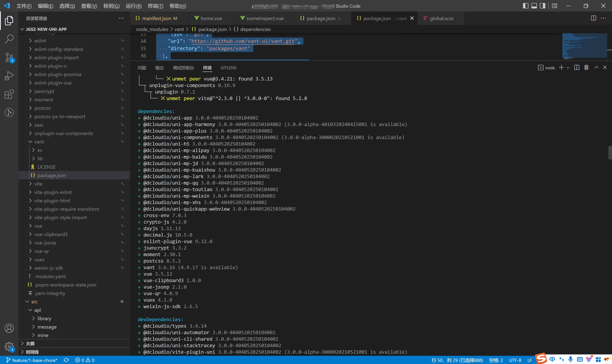Open the Explorer view in activity bar
The image size is (612, 364).
[x=9, y=21]
